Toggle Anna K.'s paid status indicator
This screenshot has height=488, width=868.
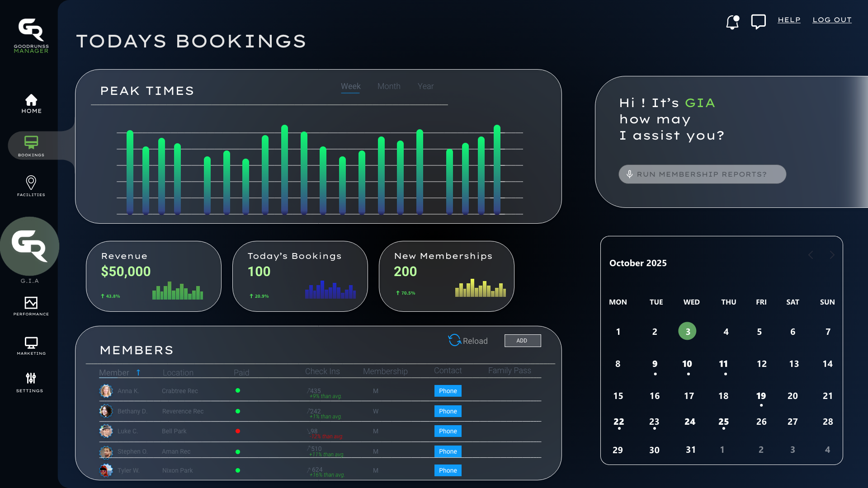click(238, 391)
